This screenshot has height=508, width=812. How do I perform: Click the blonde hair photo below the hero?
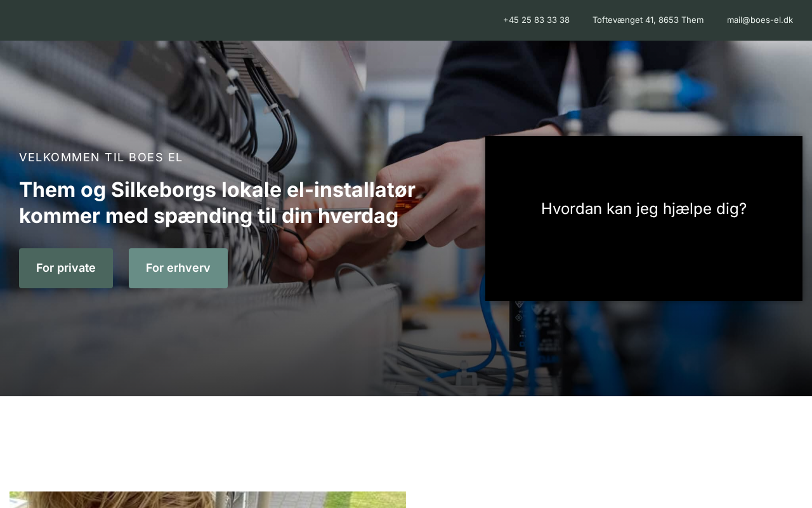point(207,500)
